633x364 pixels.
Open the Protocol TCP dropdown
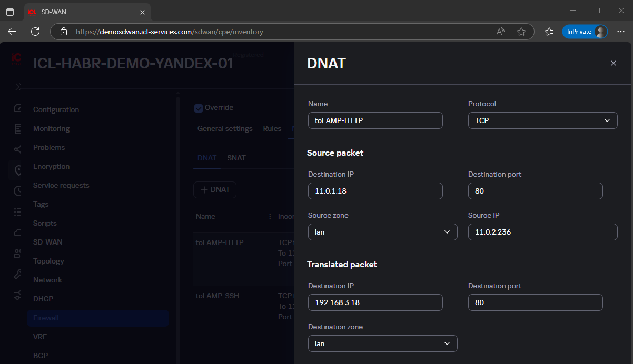[542, 120]
